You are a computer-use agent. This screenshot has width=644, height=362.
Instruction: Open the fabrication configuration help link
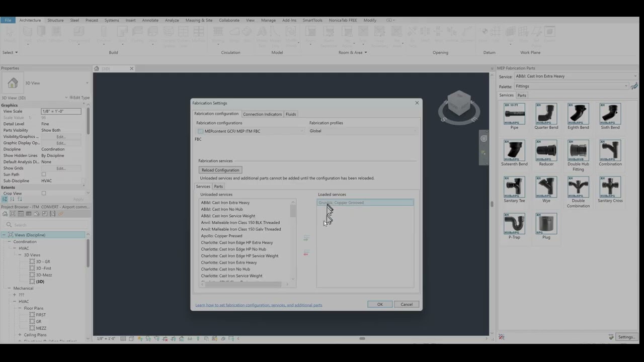click(259, 305)
